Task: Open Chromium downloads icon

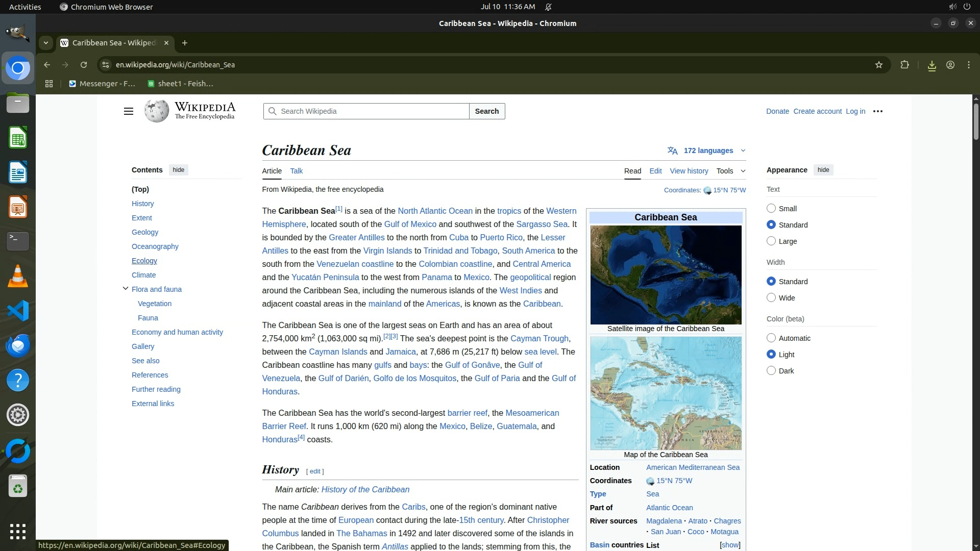Action: tap(932, 65)
